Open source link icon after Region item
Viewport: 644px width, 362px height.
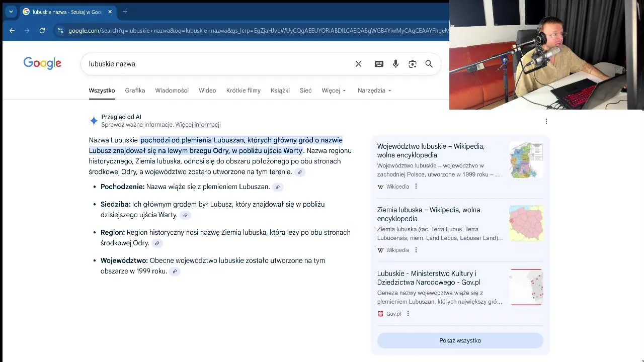click(x=157, y=243)
